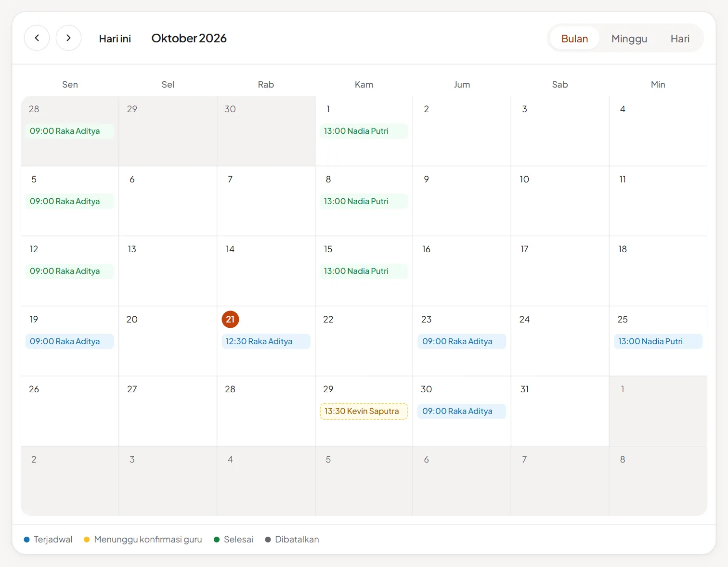Open the 09:00 Raka Aditya event on October 19

pyautogui.click(x=70, y=341)
